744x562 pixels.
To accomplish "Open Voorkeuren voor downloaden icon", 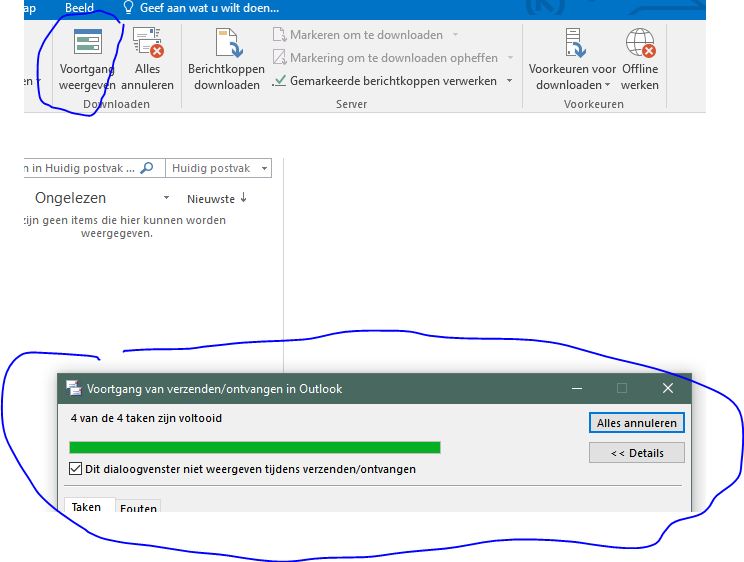I will 572,44.
